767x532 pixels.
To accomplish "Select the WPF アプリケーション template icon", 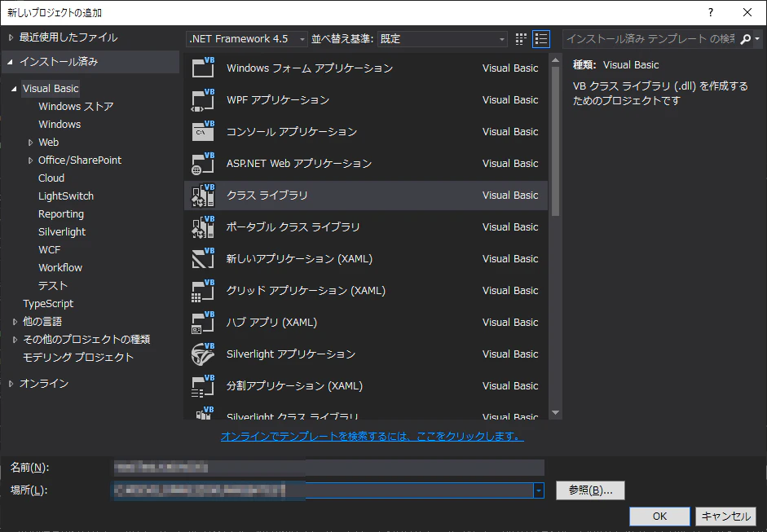I will (x=203, y=99).
